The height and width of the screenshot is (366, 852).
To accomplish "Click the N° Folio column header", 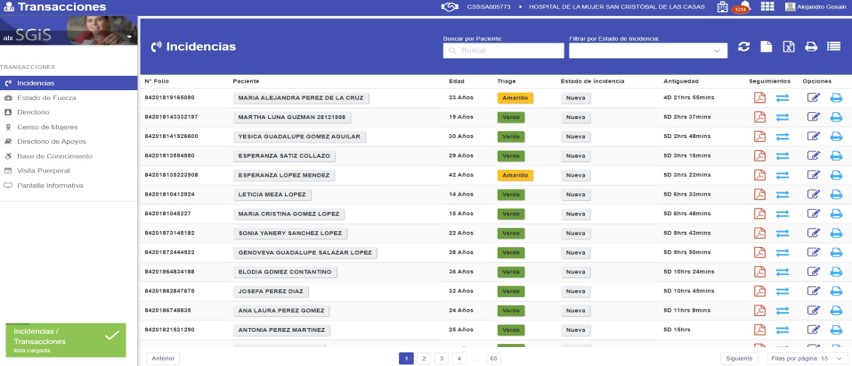I will 157,81.
